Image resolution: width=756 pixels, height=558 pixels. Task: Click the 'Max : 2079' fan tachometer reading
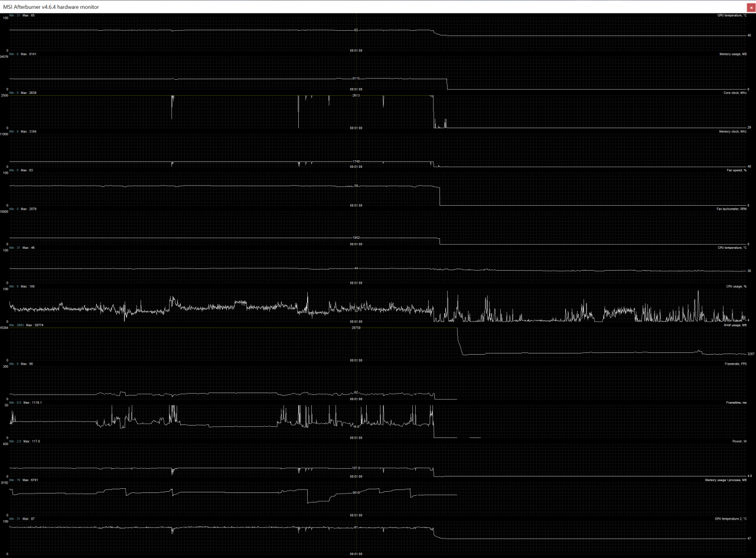click(x=28, y=209)
